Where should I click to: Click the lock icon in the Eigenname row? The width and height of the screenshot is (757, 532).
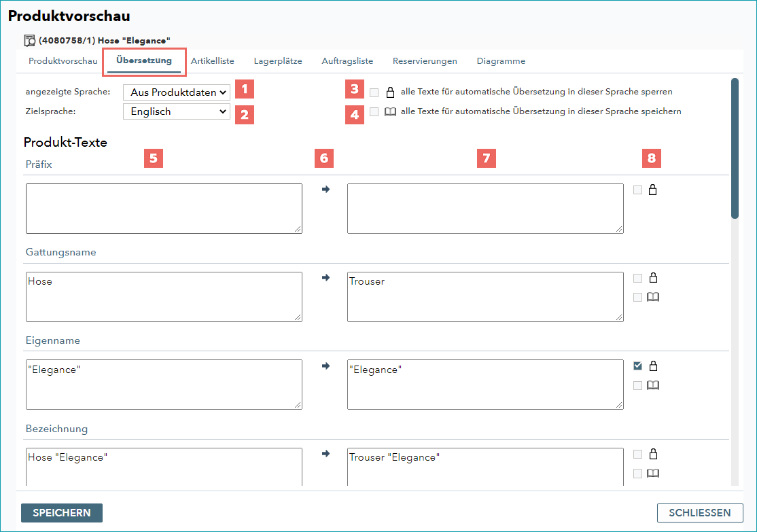pos(653,366)
